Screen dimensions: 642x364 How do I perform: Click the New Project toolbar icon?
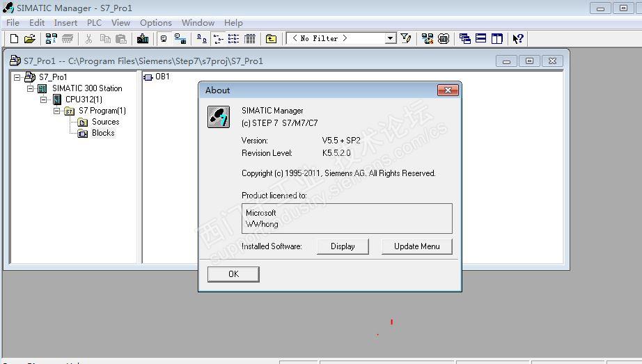(14, 39)
